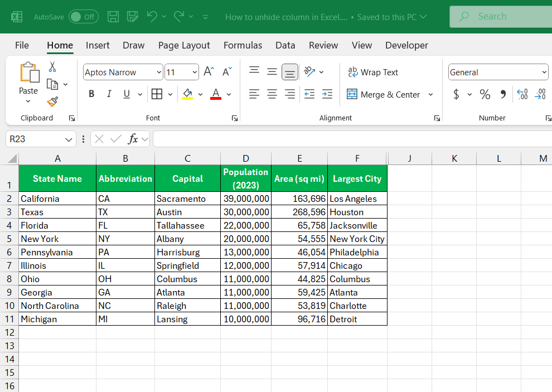Open the Aptos Narrow font dropdown

(159, 72)
